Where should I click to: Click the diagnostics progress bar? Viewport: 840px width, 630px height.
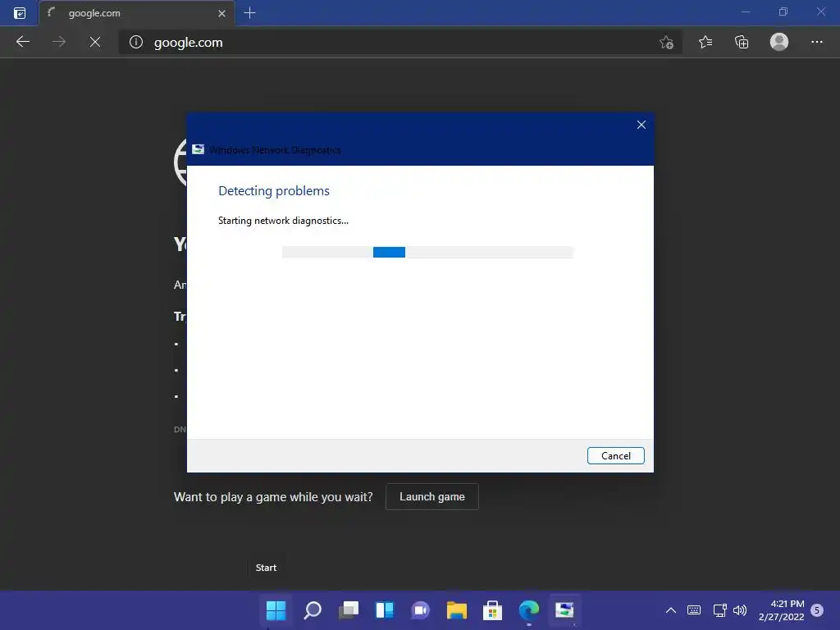[427, 253]
